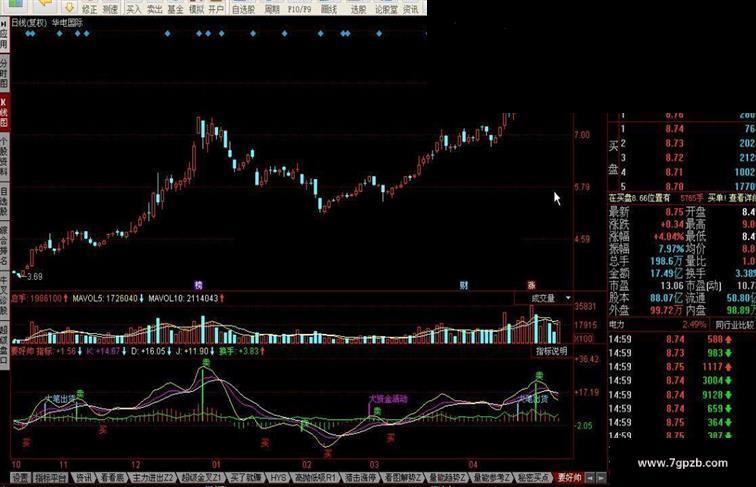Screen dimensions: 756x487
Task: Select the 买了就赚 indicator tab
Action: [x=245, y=478]
